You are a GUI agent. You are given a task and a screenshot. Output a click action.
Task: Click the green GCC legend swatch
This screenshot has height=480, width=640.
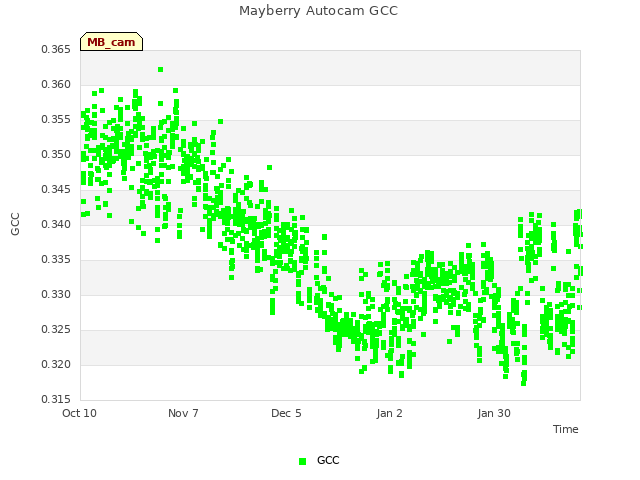(302, 461)
